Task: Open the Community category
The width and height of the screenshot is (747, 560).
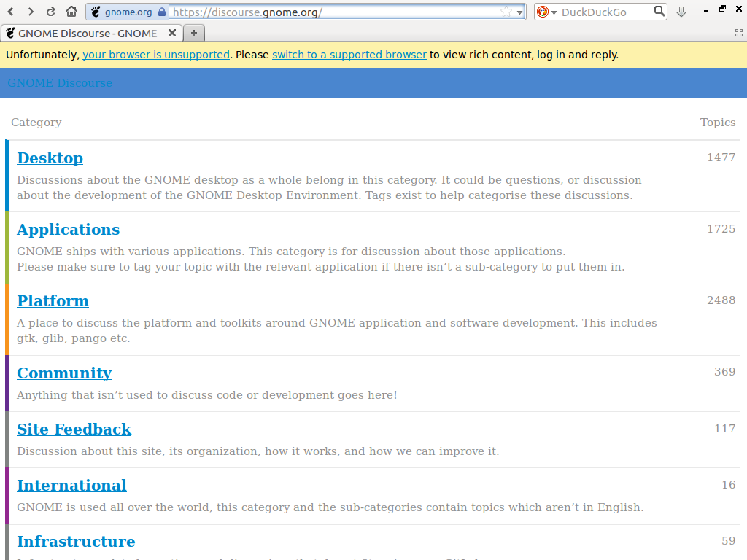Action: point(64,373)
